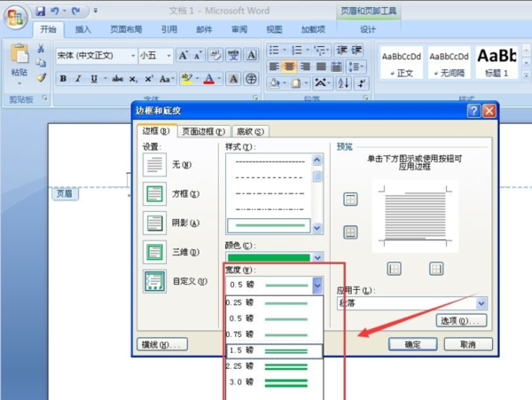This screenshot has width=532, height=400.
Task: Select the 三维 border setting
Action: coord(154,252)
